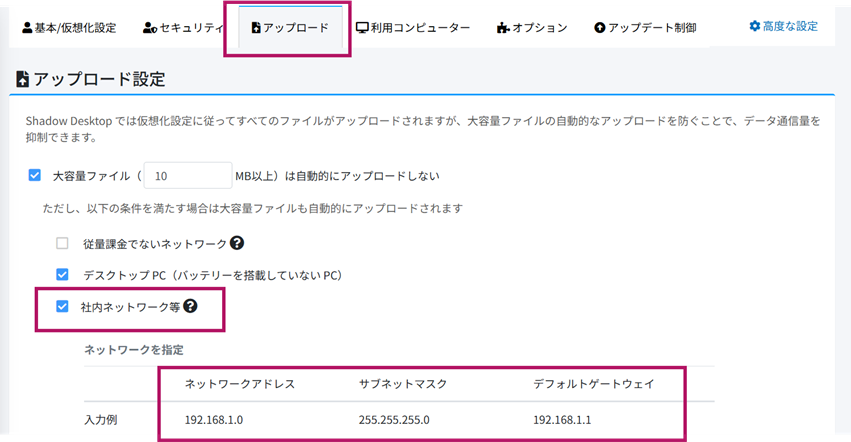
Task: Click the サブネットマスク column header
Action: tap(404, 384)
